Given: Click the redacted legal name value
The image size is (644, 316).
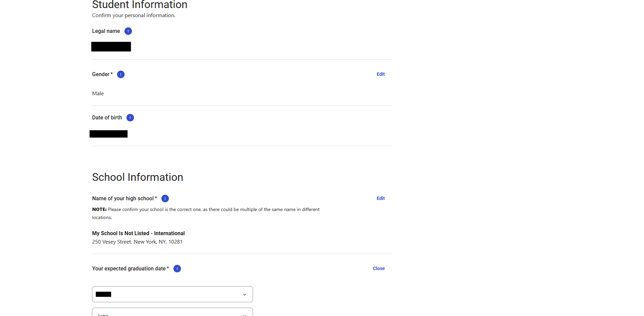Looking at the screenshot, I should tap(111, 47).
